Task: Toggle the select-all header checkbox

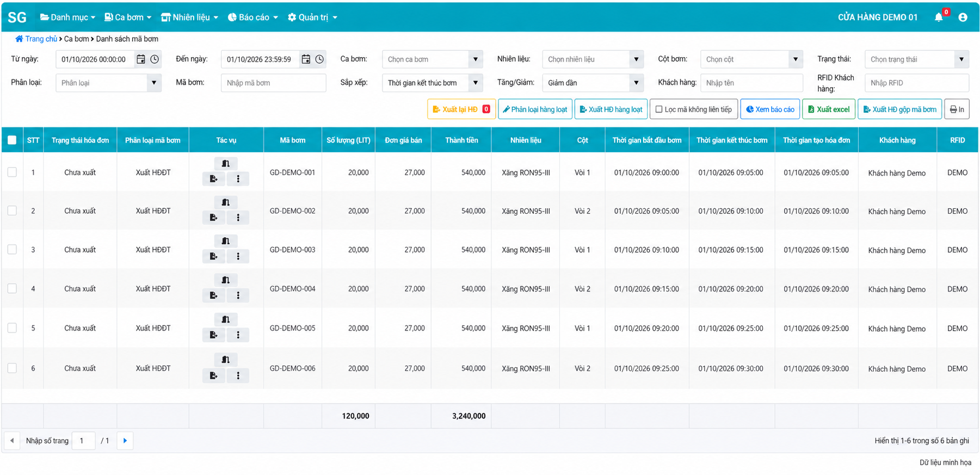Action: coord(12,140)
